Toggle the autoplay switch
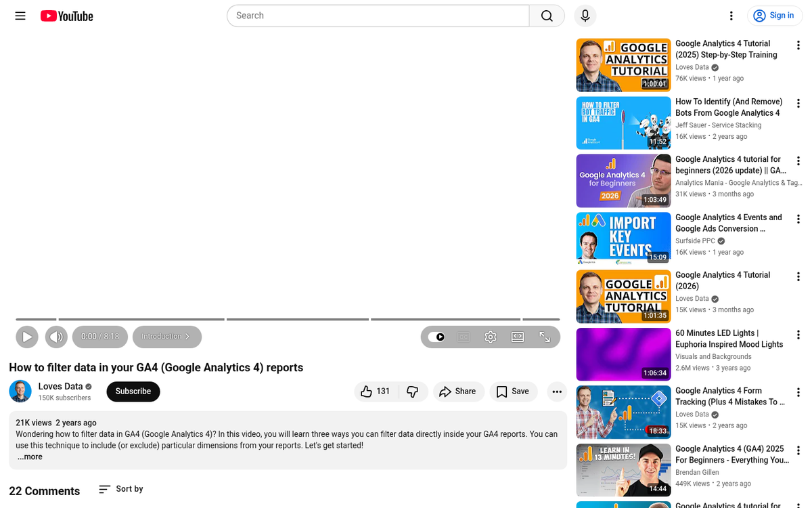The height and width of the screenshot is (508, 812). pyautogui.click(x=437, y=337)
